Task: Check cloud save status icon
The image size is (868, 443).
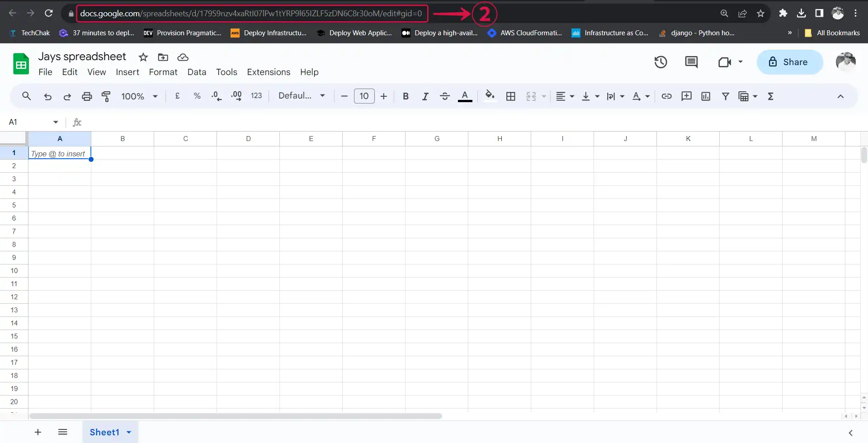Action: pyautogui.click(x=183, y=57)
